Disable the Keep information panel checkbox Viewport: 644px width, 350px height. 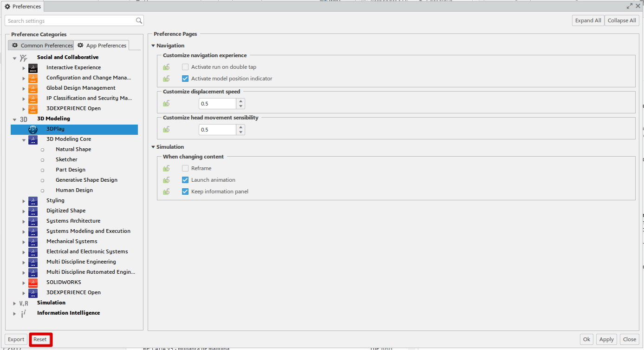[185, 192]
